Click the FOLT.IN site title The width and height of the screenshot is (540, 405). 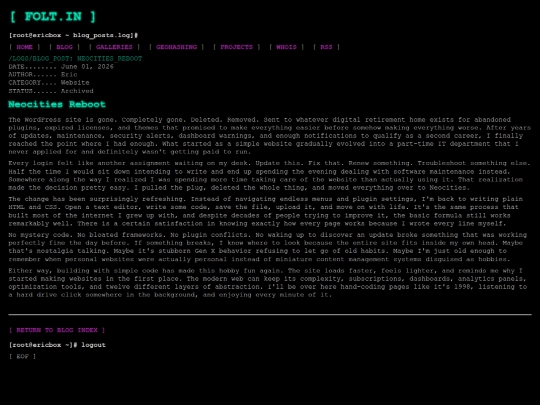pos(53,17)
